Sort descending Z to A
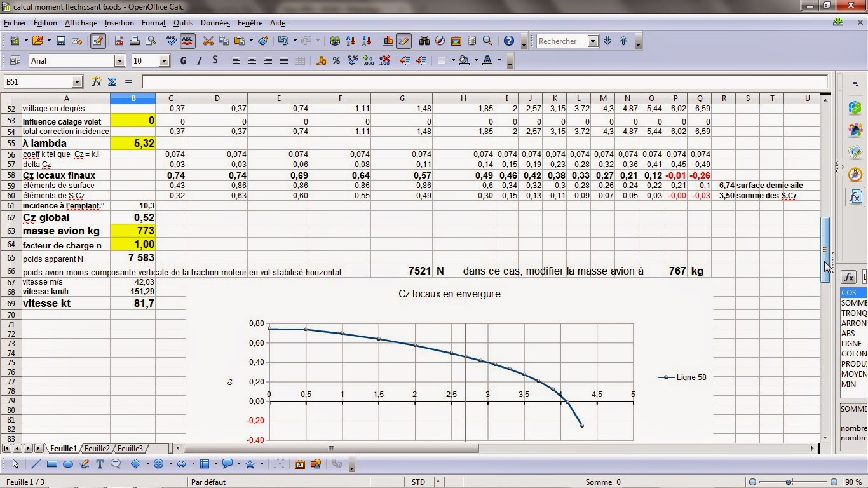This screenshot has width=868, height=488. pyautogui.click(x=367, y=41)
